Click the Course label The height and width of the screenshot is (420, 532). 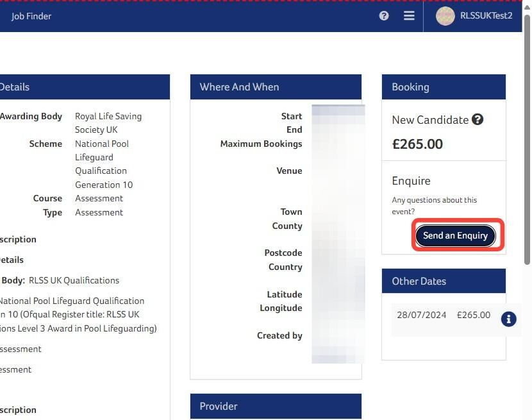tap(47, 198)
